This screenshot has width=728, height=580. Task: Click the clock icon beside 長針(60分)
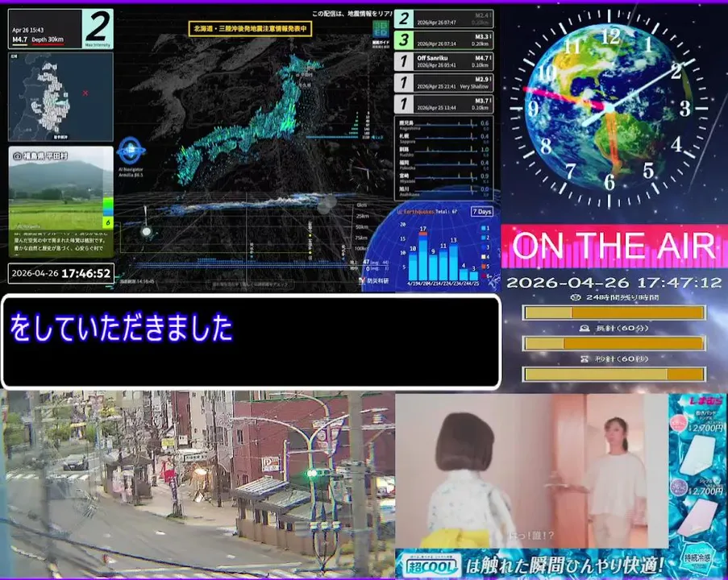(584, 329)
